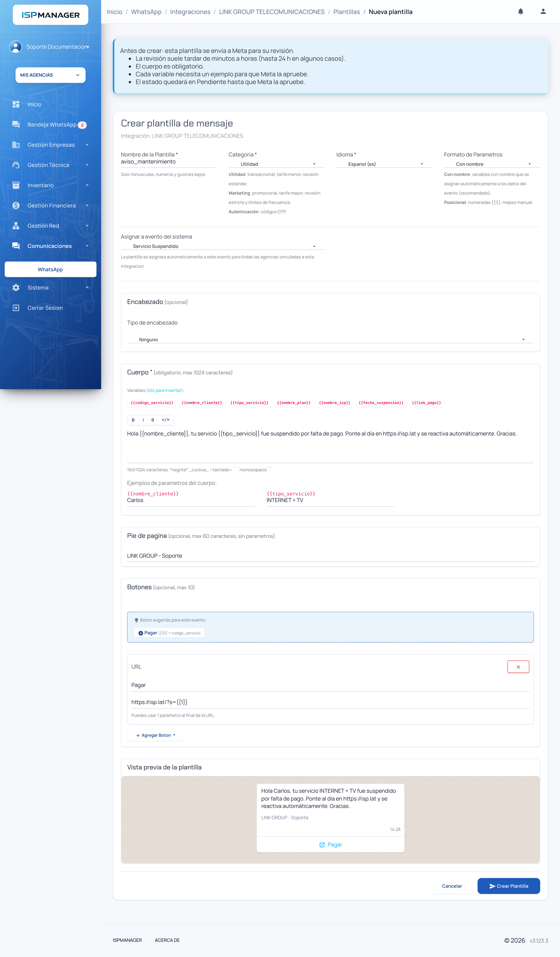Click the Gestión Empresas building icon
Screen dimensions: 560x957
click(x=16, y=145)
